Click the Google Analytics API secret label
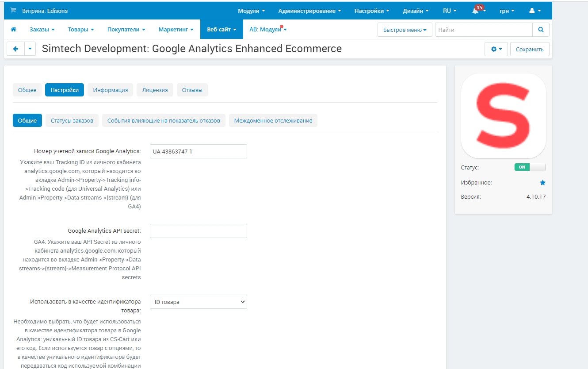The height and width of the screenshot is (369, 588). (x=104, y=231)
